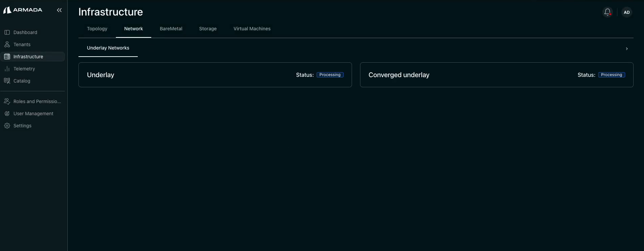Click the Dashboard icon in sidebar

coord(7,32)
